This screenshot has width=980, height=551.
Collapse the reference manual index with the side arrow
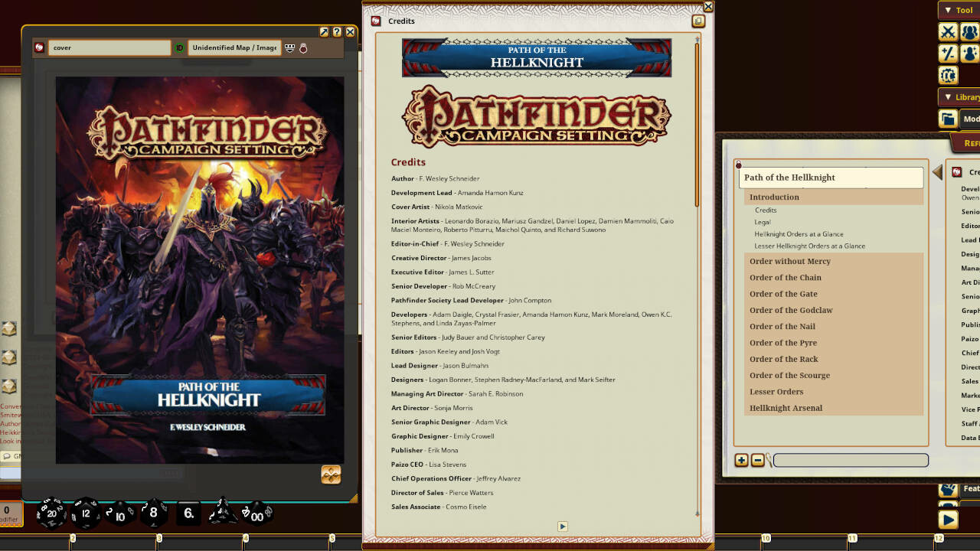938,171
